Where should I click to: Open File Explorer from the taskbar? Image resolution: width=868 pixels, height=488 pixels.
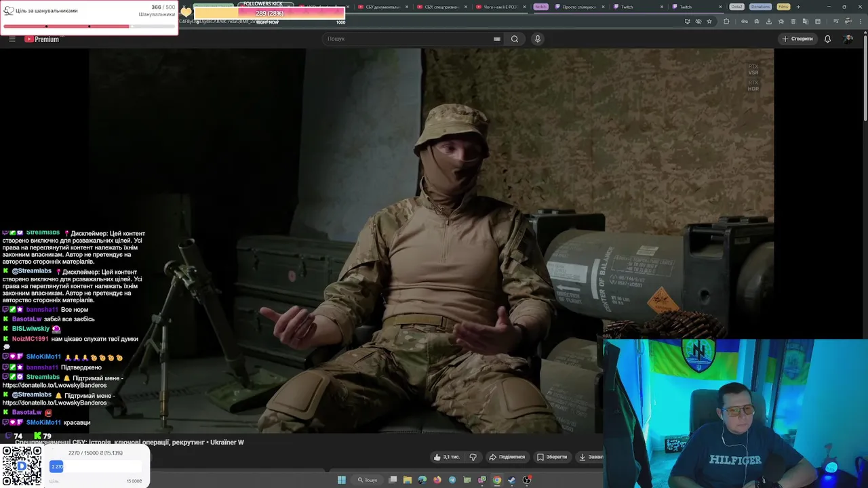click(408, 480)
